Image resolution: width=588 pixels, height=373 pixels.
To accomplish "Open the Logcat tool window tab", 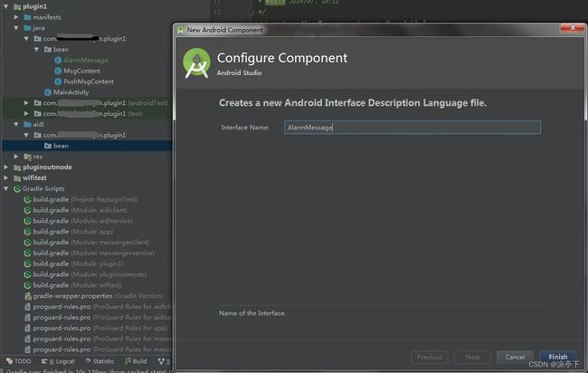I will 58,361.
